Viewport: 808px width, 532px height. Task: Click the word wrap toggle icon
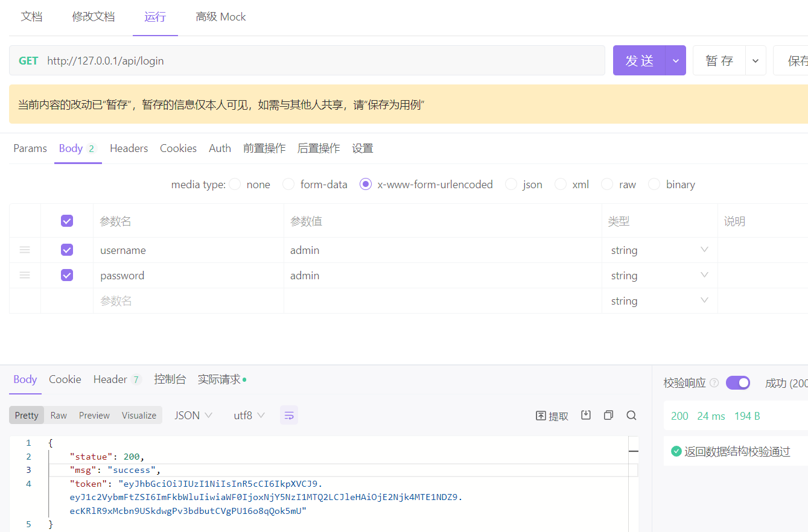(289, 415)
